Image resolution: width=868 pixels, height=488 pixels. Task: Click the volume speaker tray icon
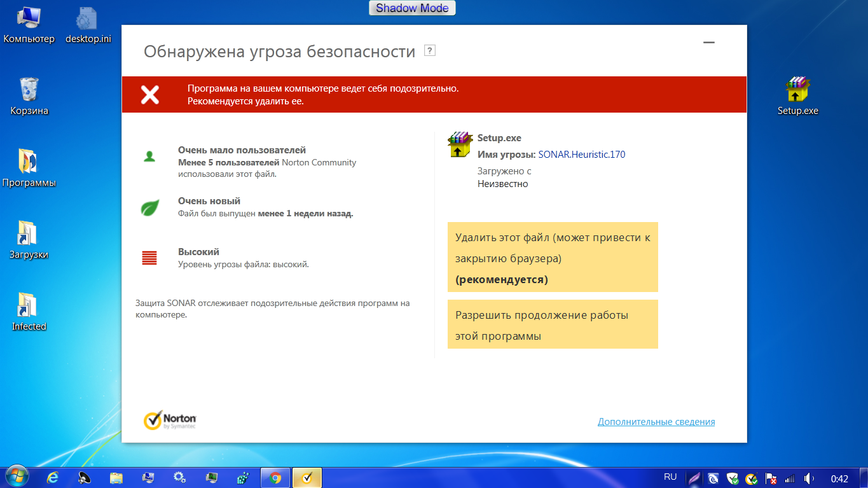809,478
